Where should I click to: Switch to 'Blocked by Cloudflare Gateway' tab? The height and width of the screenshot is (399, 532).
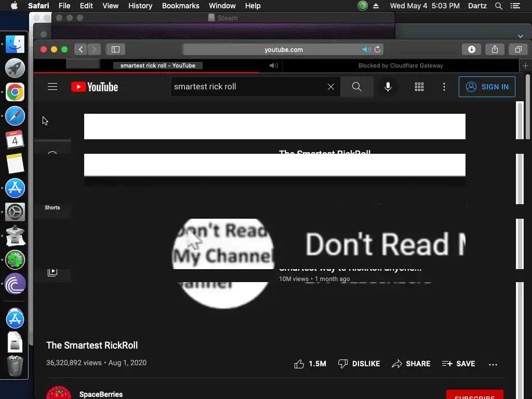pyautogui.click(x=401, y=65)
